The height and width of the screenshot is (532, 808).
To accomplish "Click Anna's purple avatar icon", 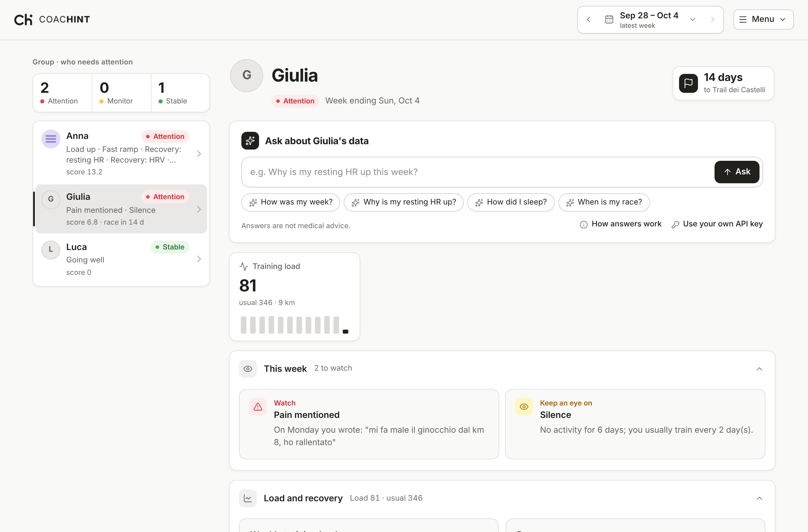I will click(x=51, y=139).
